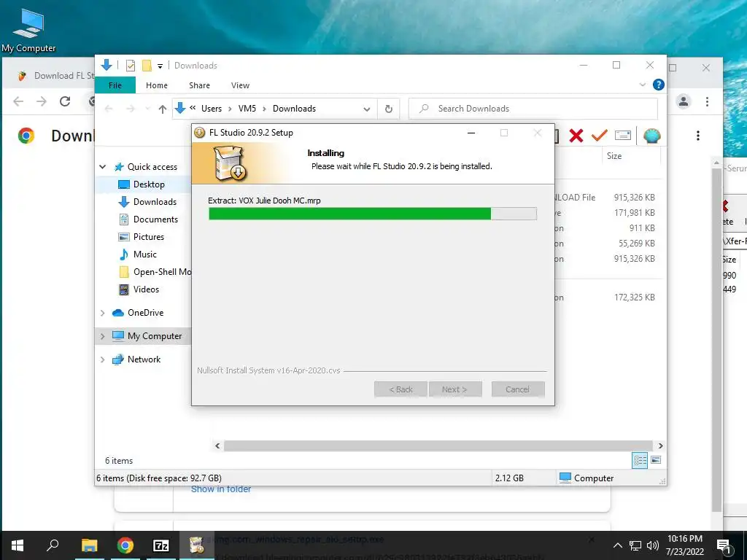
Task: Open Chrome three-dot menu
Action: [x=707, y=101]
